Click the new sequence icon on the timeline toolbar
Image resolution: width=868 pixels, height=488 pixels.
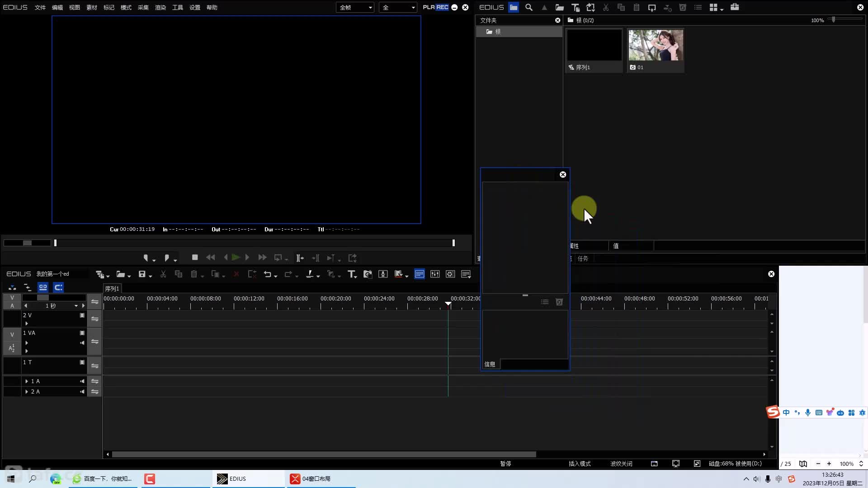(x=100, y=274)
